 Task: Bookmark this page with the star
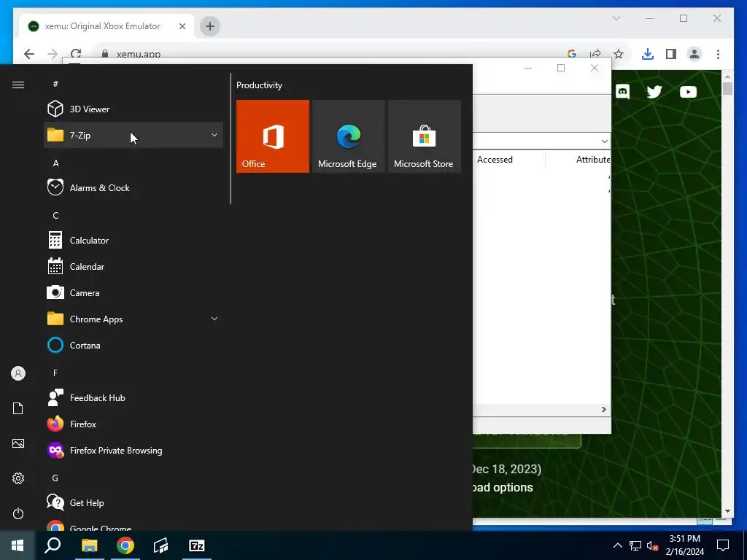[x=619, y=54]
